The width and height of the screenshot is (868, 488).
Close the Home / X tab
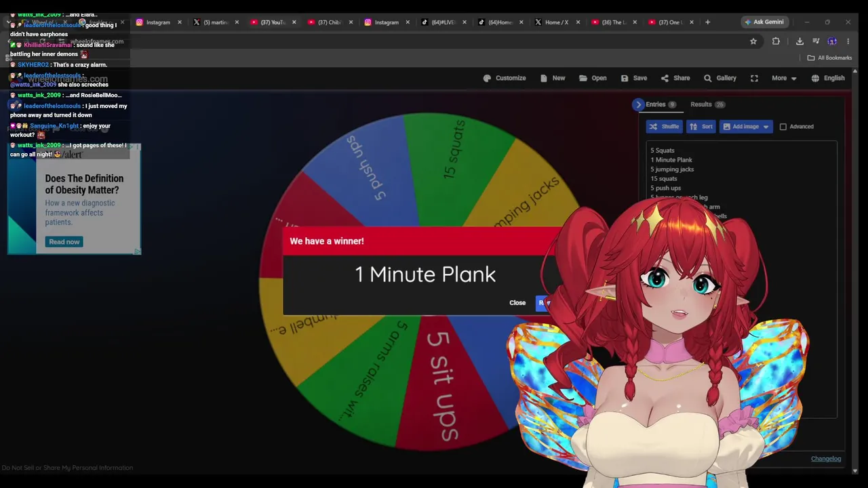(578, 22)
